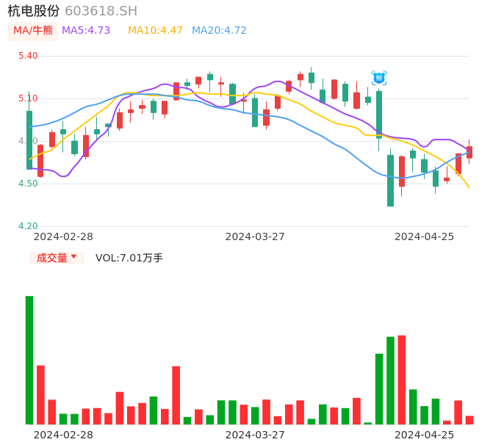Click the 2024-02-28 date label under the price chart

[63, 236]
